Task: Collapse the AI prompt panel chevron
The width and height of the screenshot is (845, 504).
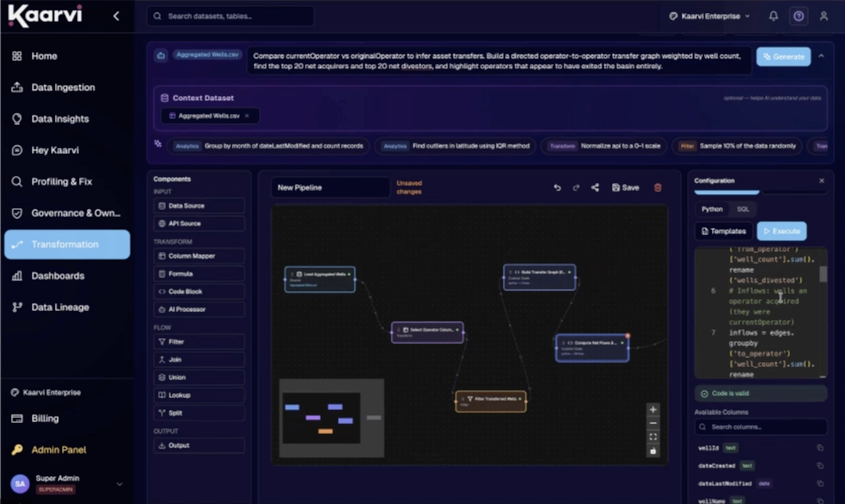Action: (821, 56)
